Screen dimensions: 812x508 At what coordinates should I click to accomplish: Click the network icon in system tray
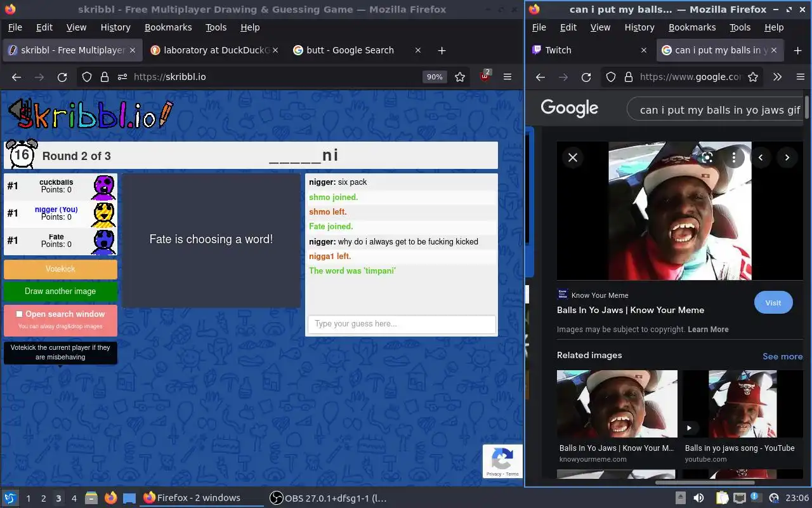[x=740, y=498]
